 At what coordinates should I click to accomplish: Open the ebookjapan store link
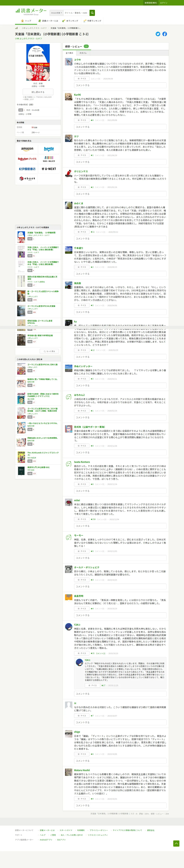(27, 179)
